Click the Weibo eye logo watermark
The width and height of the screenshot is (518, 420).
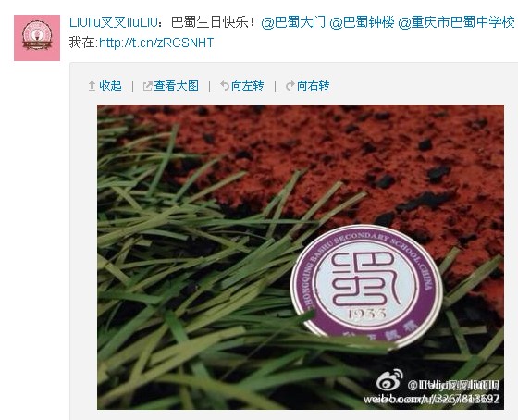(x=389, y=380)
